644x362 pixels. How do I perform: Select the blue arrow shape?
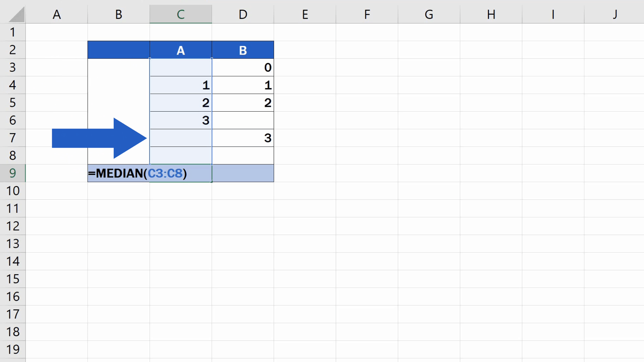pos(98,138)
